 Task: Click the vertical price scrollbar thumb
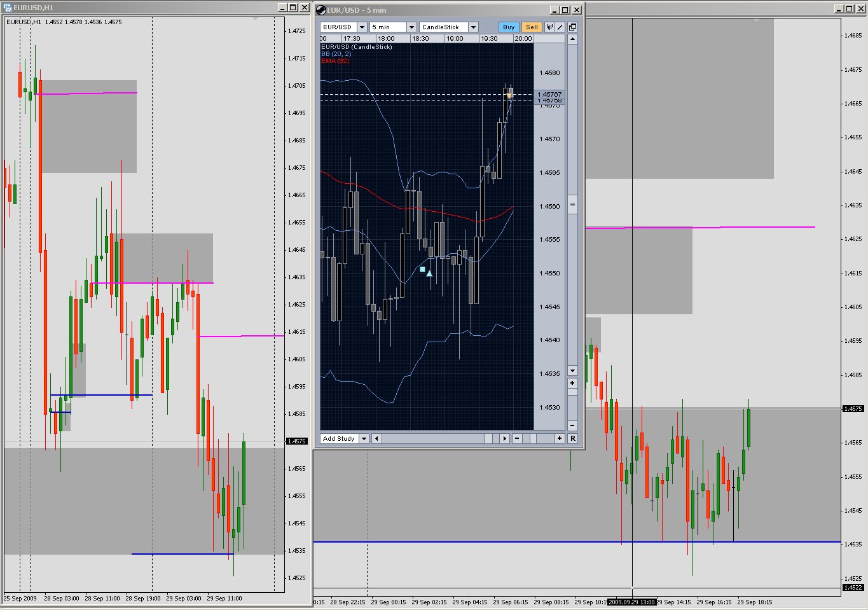(572, 204)
